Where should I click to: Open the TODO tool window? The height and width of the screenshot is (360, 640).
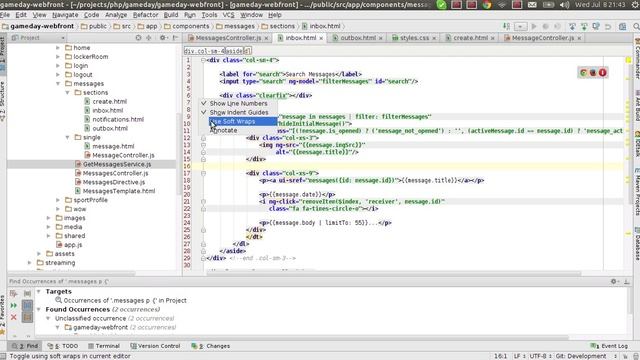[x=62, y=346]
